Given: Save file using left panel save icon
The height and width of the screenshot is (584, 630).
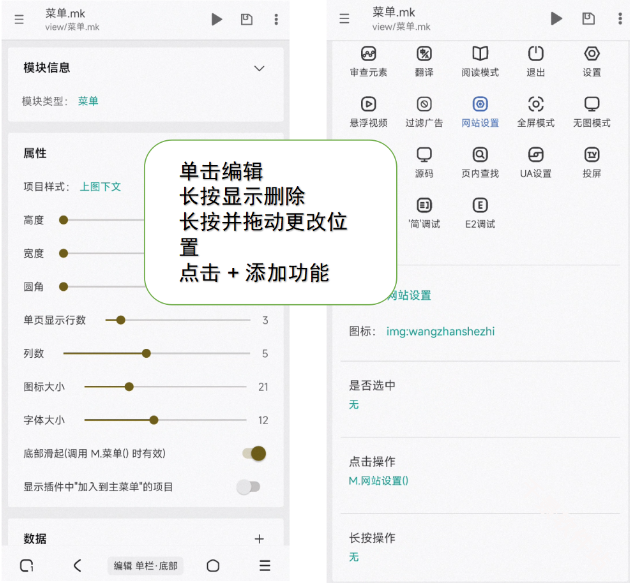Looking at the screenshot, I should (246, 19).
